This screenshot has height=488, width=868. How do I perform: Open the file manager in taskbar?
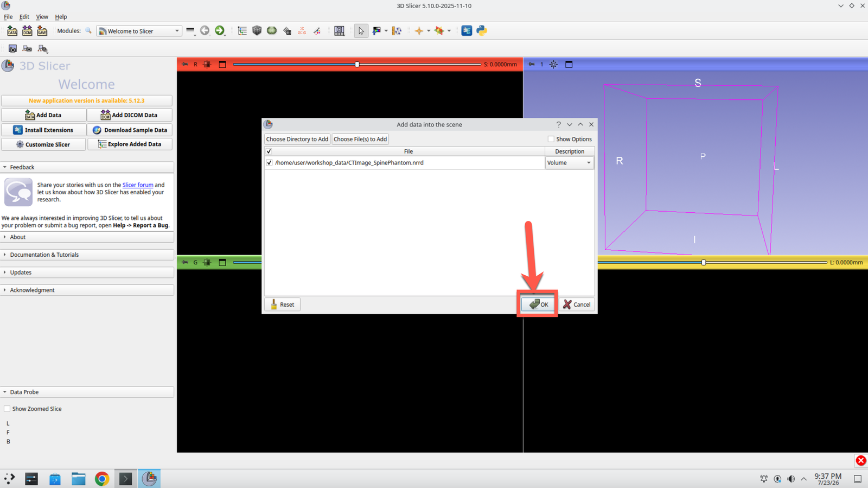pos(79,479)
